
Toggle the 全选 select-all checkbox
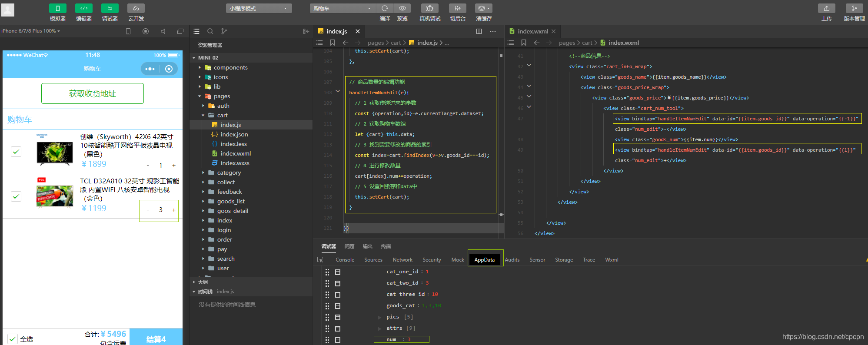coord(13,339)
